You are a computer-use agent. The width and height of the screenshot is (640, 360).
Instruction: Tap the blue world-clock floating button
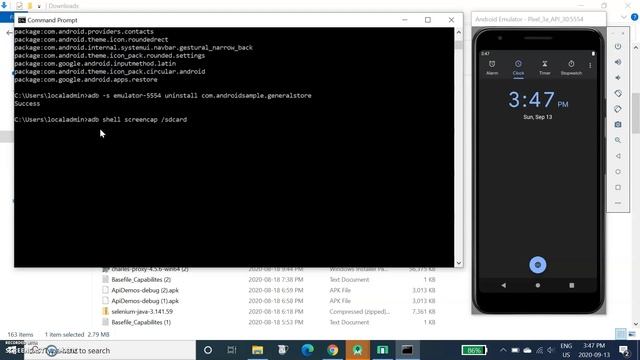(x=538, y=265)
